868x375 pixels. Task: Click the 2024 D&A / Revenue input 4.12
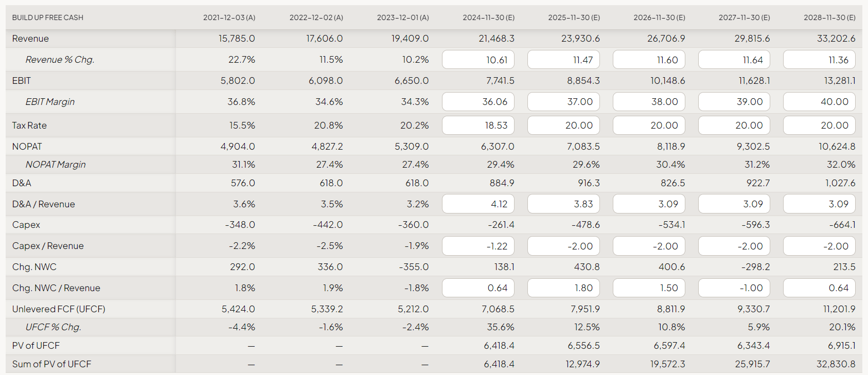tap(478, 204)
